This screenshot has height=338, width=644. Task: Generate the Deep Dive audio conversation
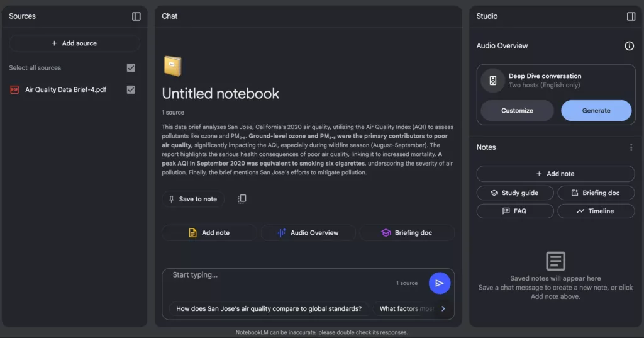[x=596, y=111]
